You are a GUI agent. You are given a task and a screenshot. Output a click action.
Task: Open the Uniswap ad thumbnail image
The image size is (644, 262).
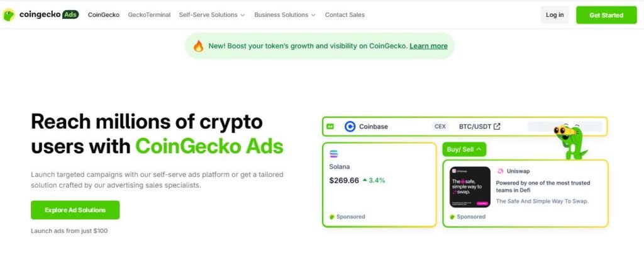pyautogui.click(x=470, y=186)
